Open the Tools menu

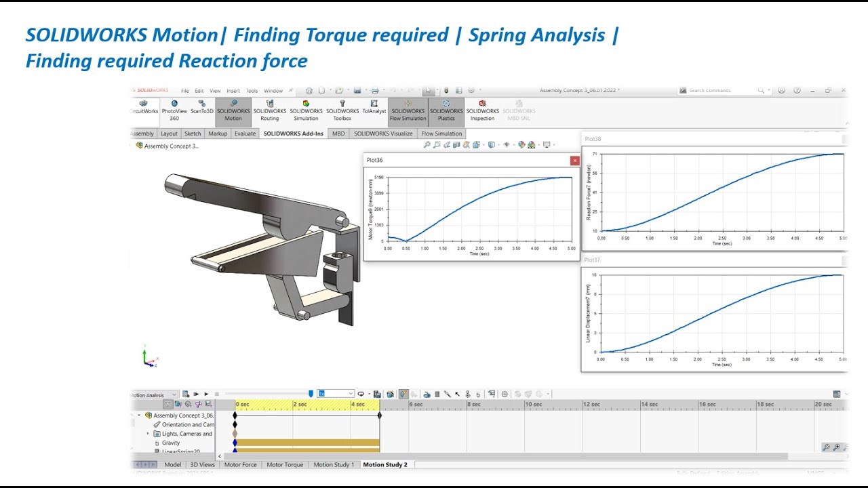(x=252, y=91)
